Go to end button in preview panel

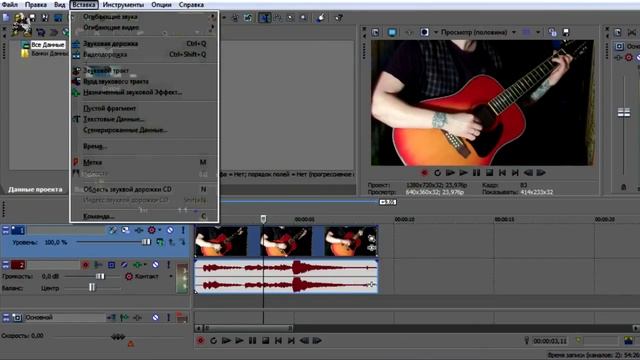(515, 173)
